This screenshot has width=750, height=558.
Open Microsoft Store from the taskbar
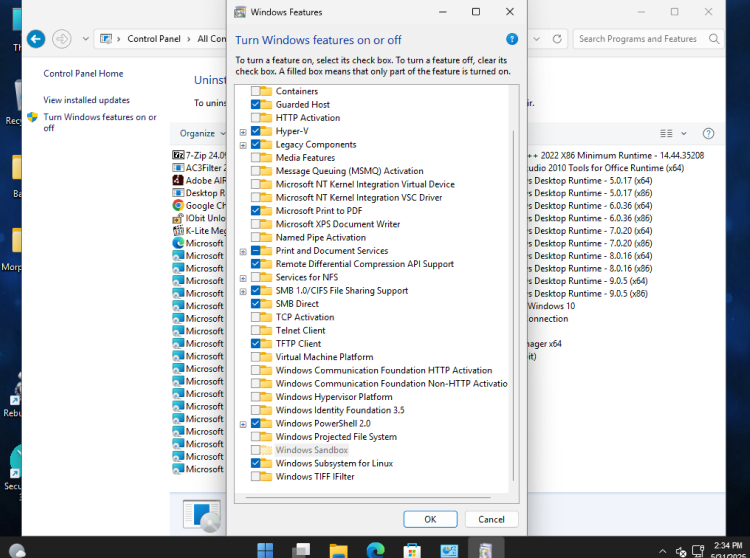(x=412, y=550)
